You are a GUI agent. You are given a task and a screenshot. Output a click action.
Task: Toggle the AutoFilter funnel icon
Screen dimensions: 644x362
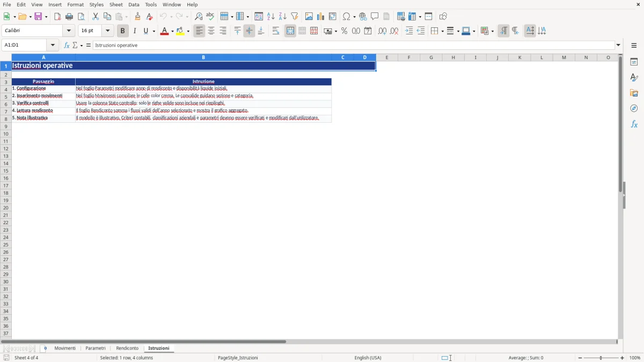click(x=295, y=17)
